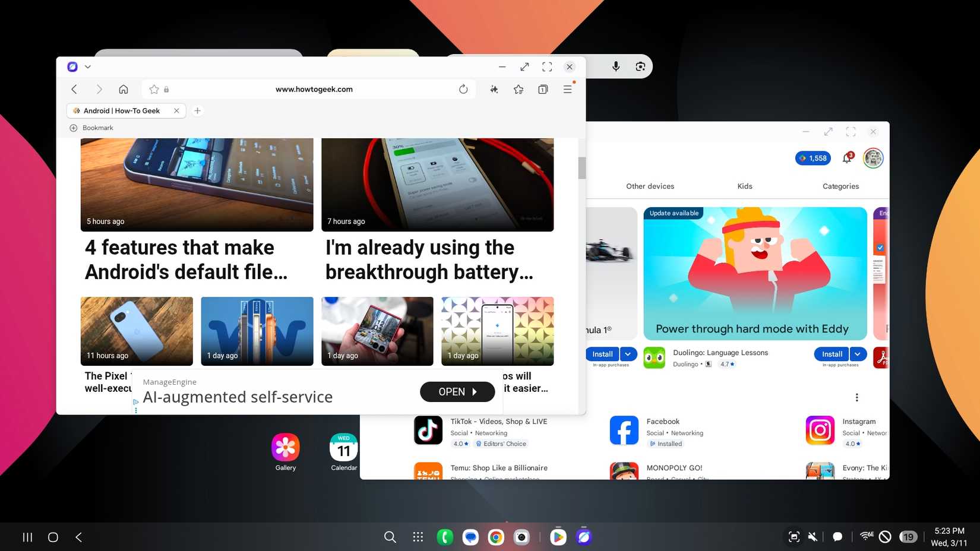
Task: Expand the browser app title dropdown chevron
Action: (x=88, y=66)
